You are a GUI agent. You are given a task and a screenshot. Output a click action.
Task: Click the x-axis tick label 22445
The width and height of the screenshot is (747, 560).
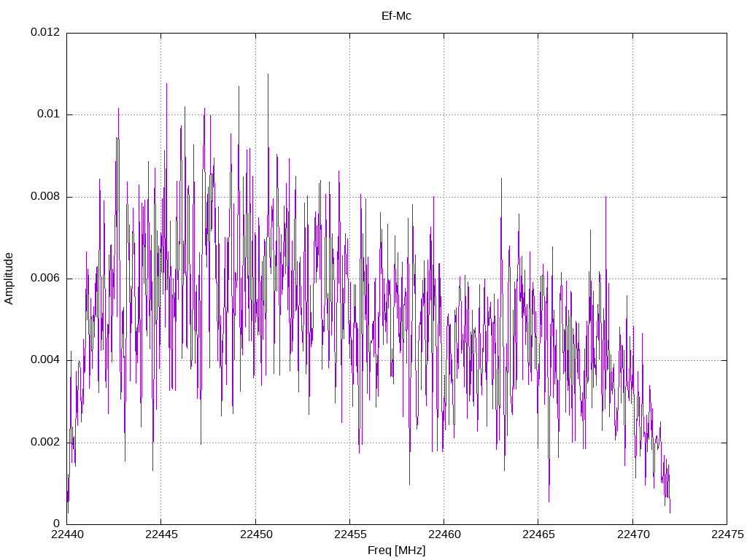click(x=161, y=534)
